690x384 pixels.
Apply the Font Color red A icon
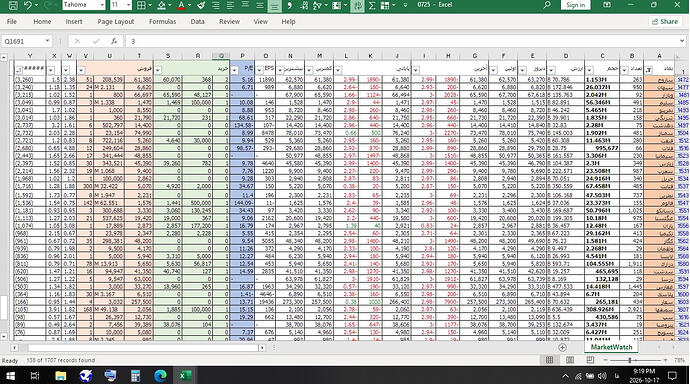pos(181,5)
